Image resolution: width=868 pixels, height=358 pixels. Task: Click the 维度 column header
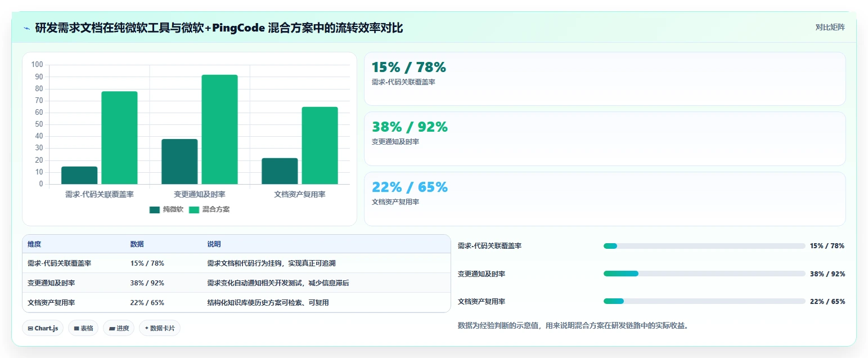click(x=34, y=244)
